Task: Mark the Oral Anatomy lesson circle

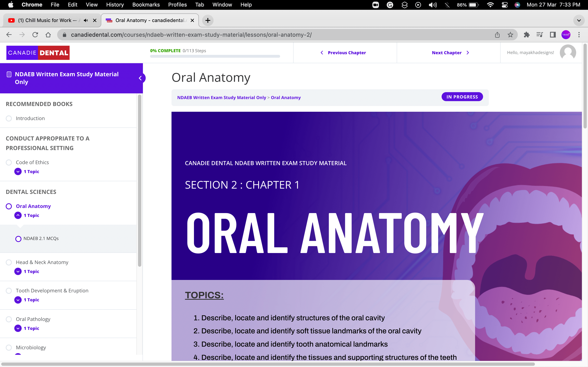Action: tap(9, 206)
